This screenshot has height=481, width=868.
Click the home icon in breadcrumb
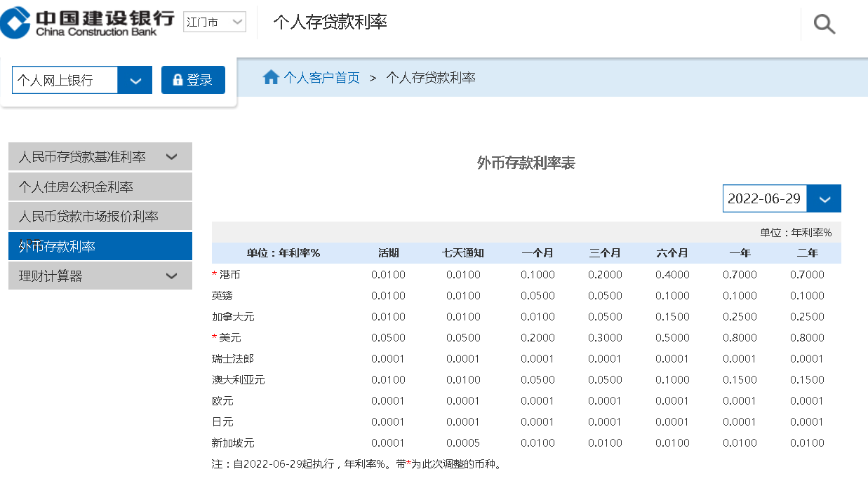(x=271, y=78)
